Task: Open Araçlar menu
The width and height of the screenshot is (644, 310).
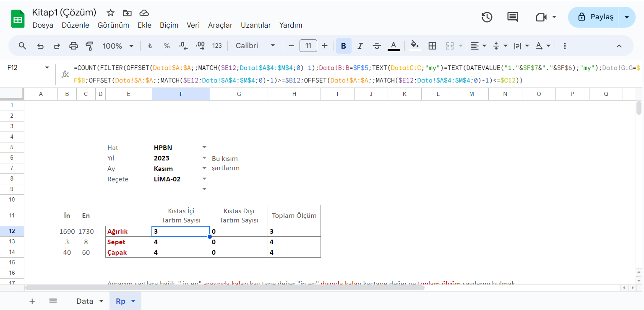Action: click(x=220, y=25)
